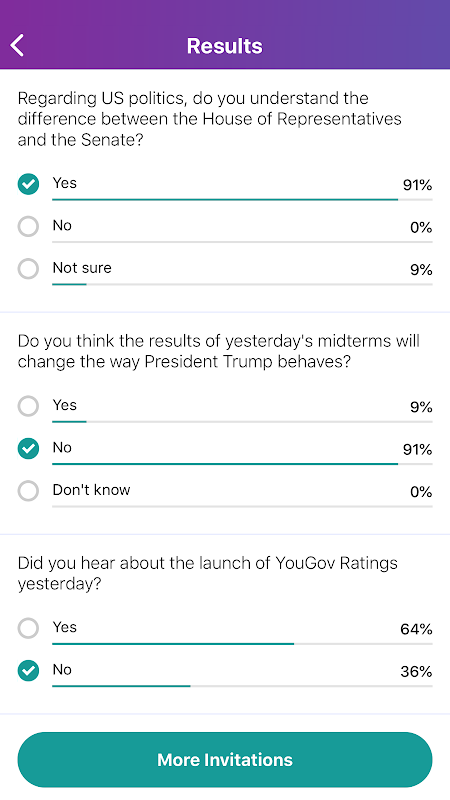
Task: Tap the back arrow in the header
Action: pyautogui.click(x=17, y=45)
